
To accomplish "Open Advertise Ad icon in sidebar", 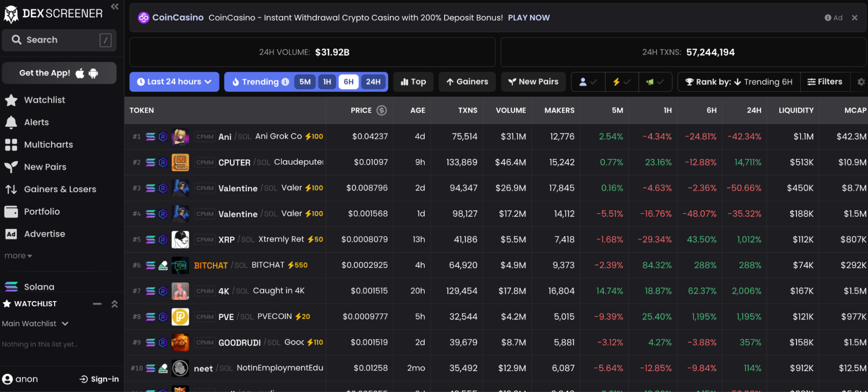I will tap(11, 234).
